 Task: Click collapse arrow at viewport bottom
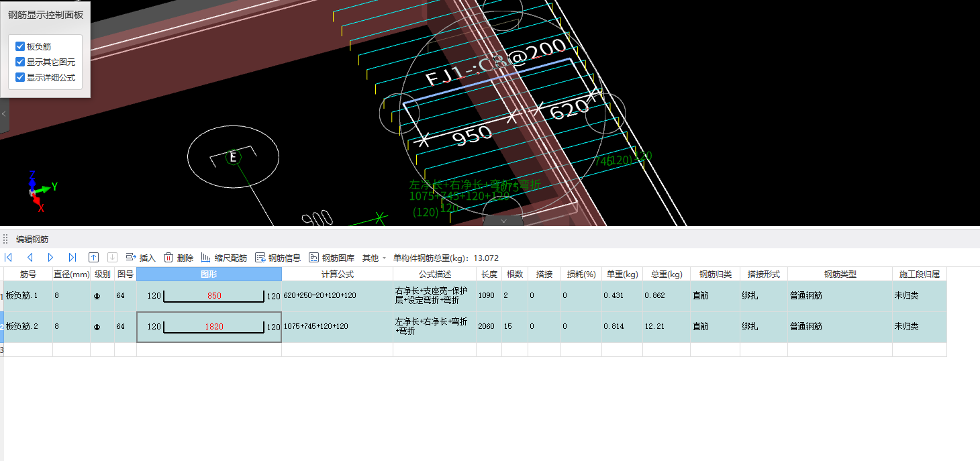point(504,220)
